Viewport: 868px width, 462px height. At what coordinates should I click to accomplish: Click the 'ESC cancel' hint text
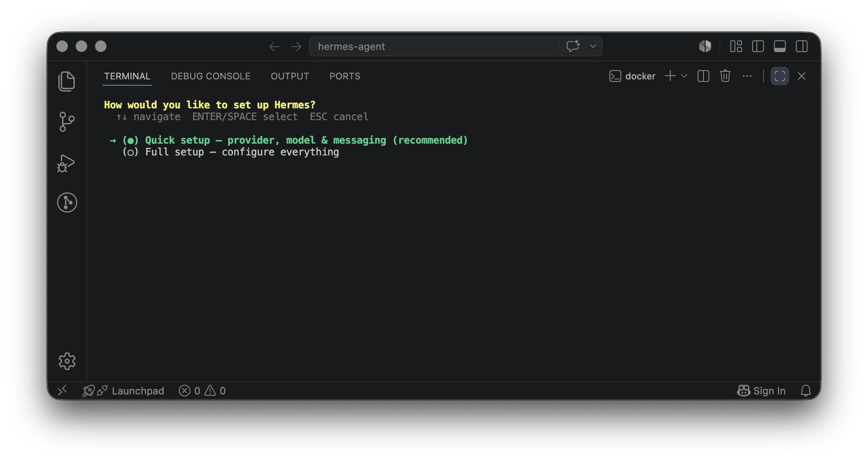click(x=339, y=117)
